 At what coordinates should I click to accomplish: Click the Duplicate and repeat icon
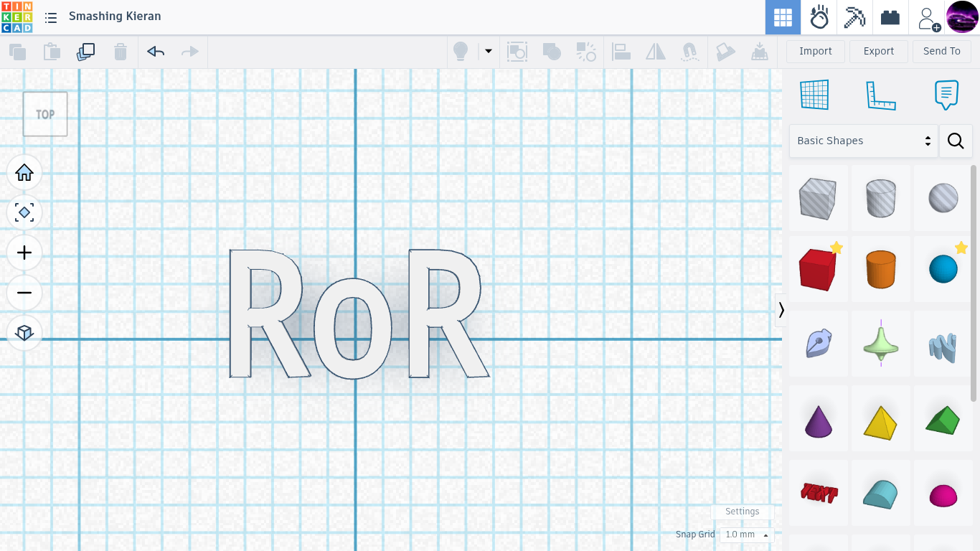click(x=85, y=52)
